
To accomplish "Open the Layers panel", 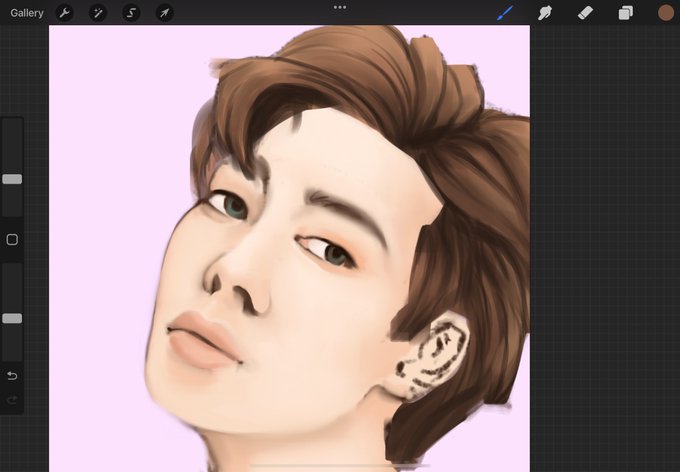I will (x=625, y=13).
